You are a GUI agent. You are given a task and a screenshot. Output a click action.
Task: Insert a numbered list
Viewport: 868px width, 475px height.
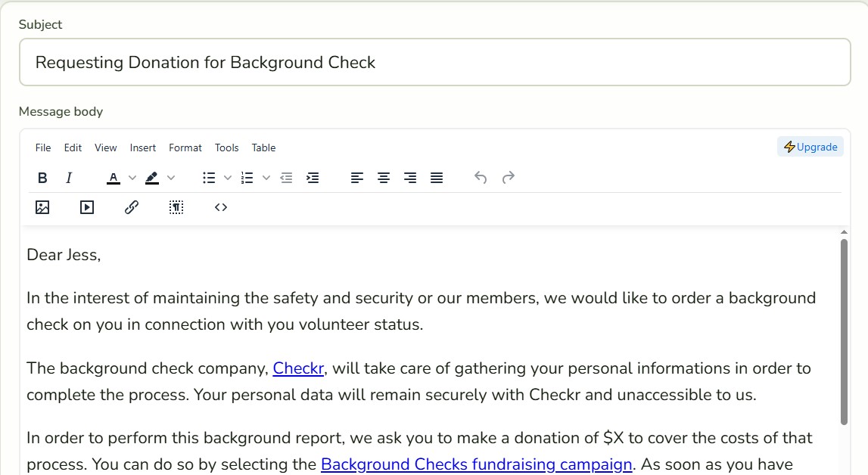click(x=247, y=178)
